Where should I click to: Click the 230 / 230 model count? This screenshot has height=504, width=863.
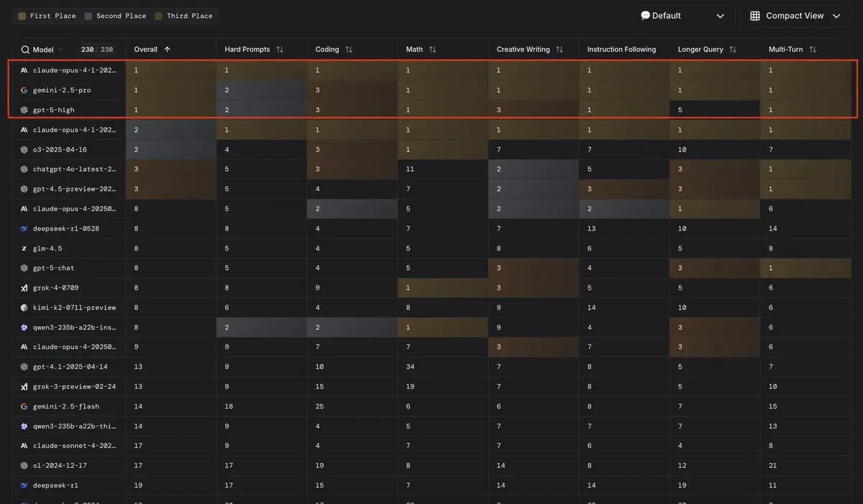pyautogui.click(x=97, y=50)
